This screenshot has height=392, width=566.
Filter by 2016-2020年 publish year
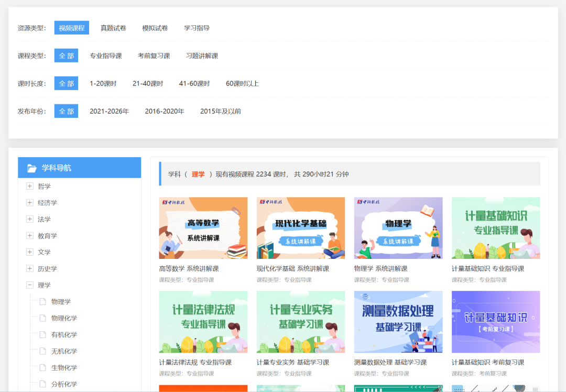(x=164, y=111)
